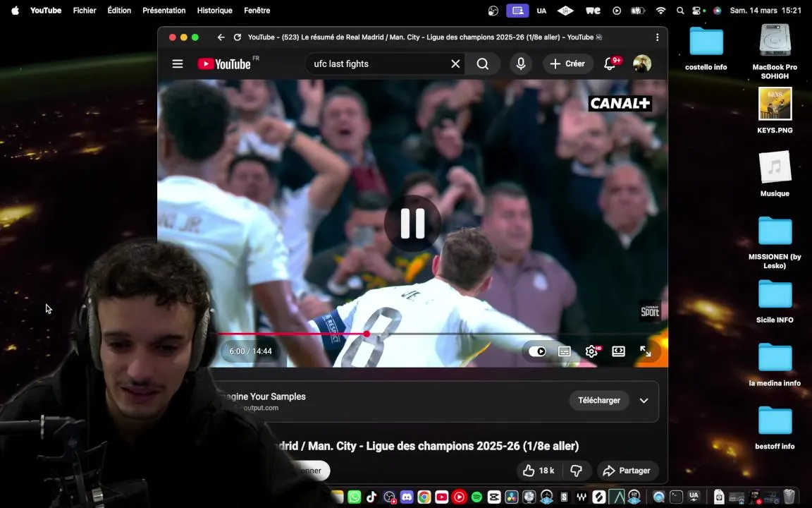Open Google Chrome from the dock
812x508 pixels.
424,497
